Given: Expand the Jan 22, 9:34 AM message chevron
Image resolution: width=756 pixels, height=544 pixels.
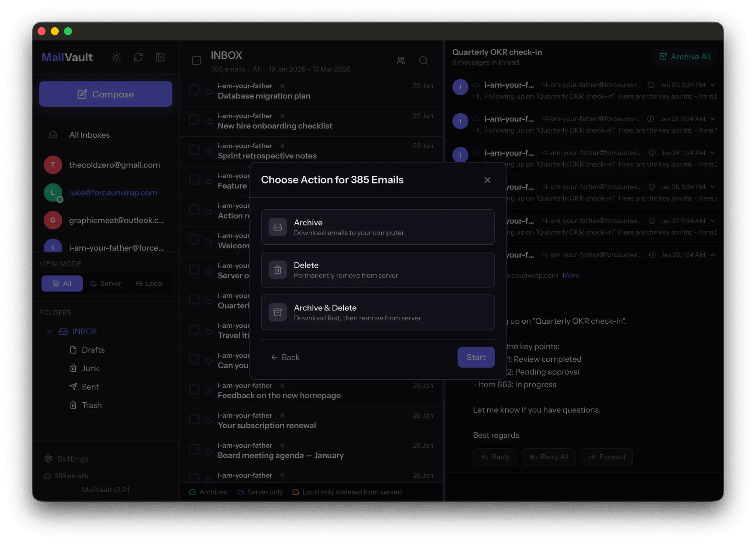Looking at the screenshot, I should click(713, 119).
